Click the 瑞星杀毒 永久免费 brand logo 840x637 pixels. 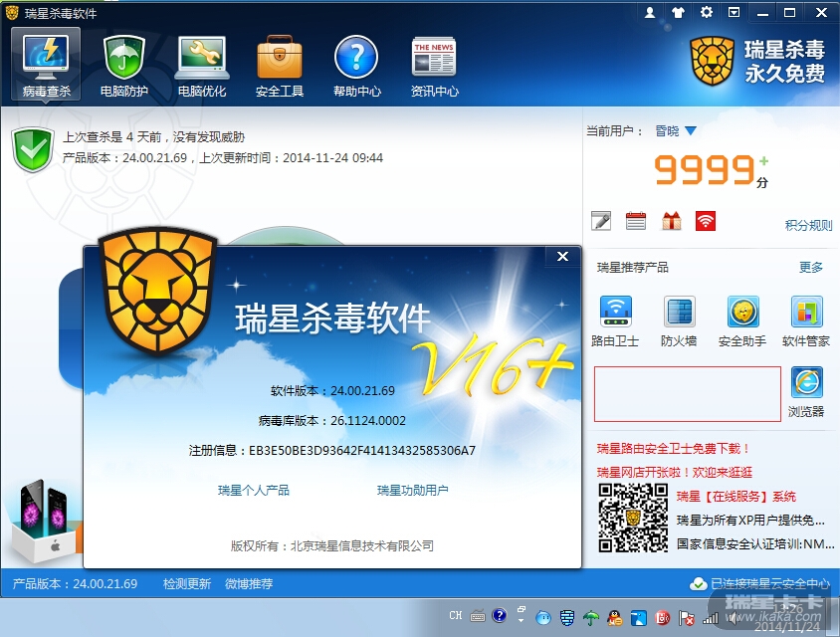point(757,61)
